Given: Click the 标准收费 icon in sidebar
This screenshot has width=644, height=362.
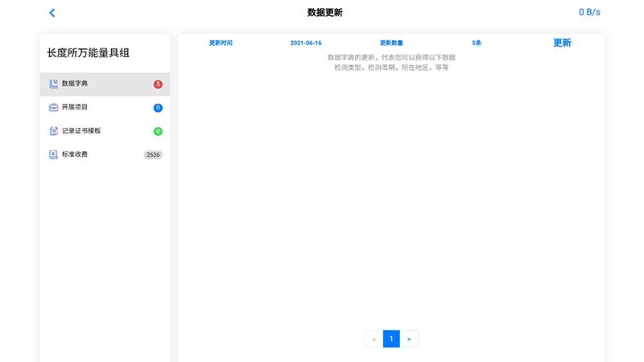Looking at the screenshot, I should pyautogui.click(x=53, y=154).
